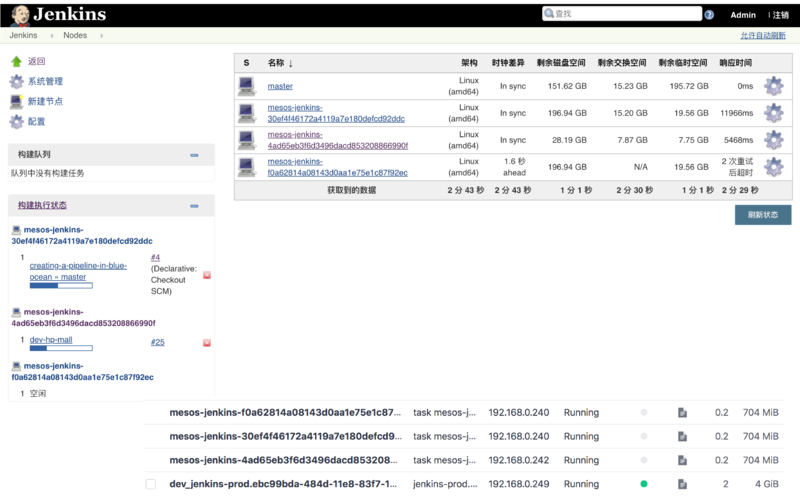Click executor icon beside mesos-jenkins-4ad65eb3 heading

(x=16, y=312)
